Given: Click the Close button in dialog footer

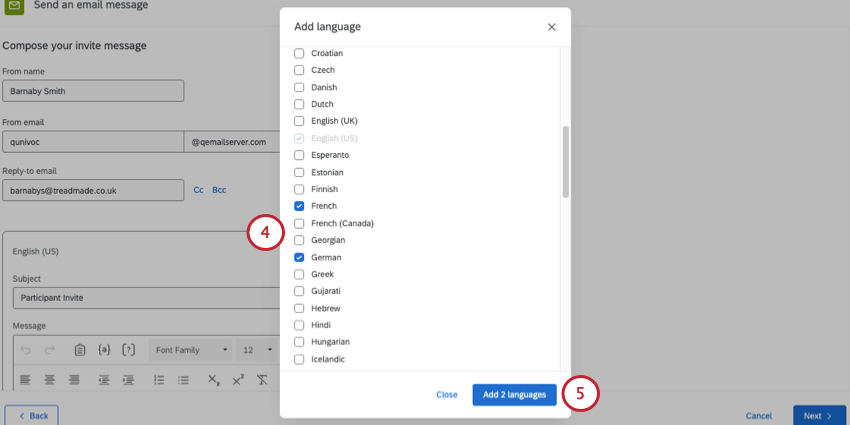Looking at the screenshot, I should click(x=447, y=395).
